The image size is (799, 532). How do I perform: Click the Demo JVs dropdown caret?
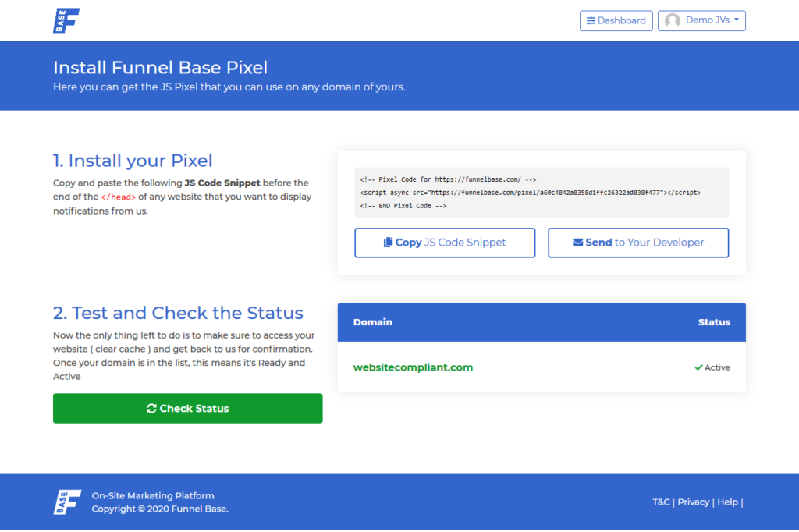(737, 20)
